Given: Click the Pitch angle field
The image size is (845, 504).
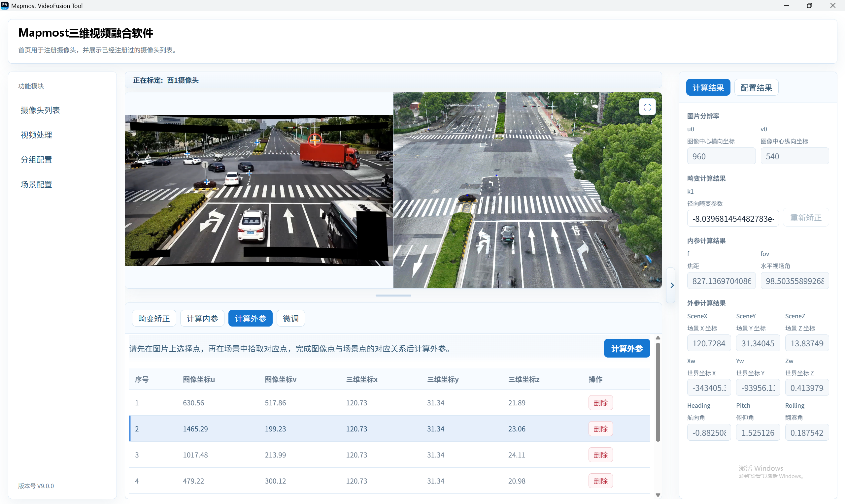Looking at the screenshot, I should 758,432.
